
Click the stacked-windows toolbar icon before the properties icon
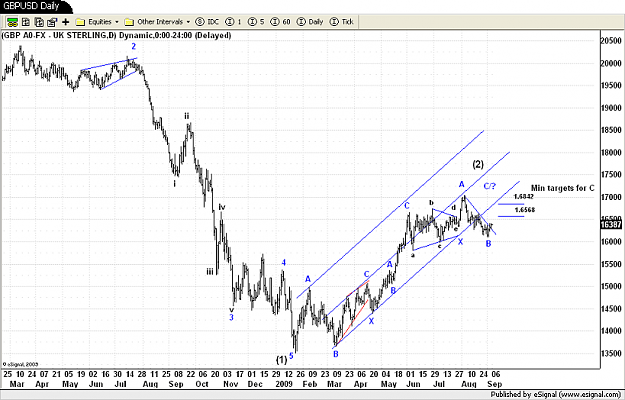coord(39,22)
